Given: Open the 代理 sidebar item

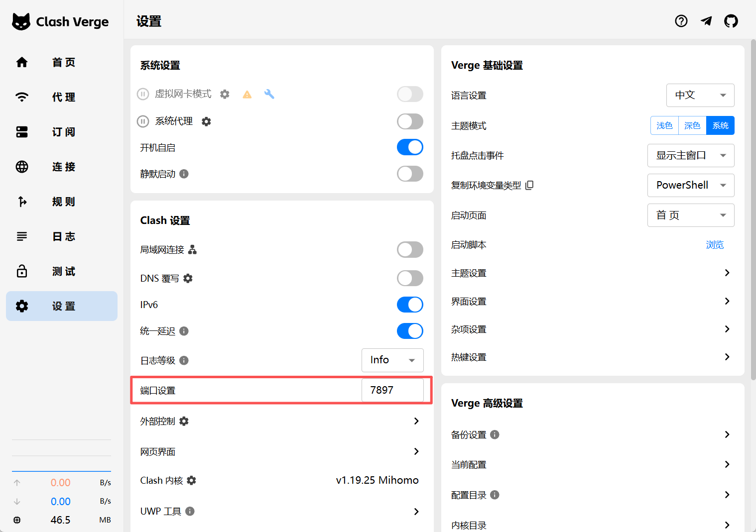Looking at the screenshot, I should tap(62, 97).
